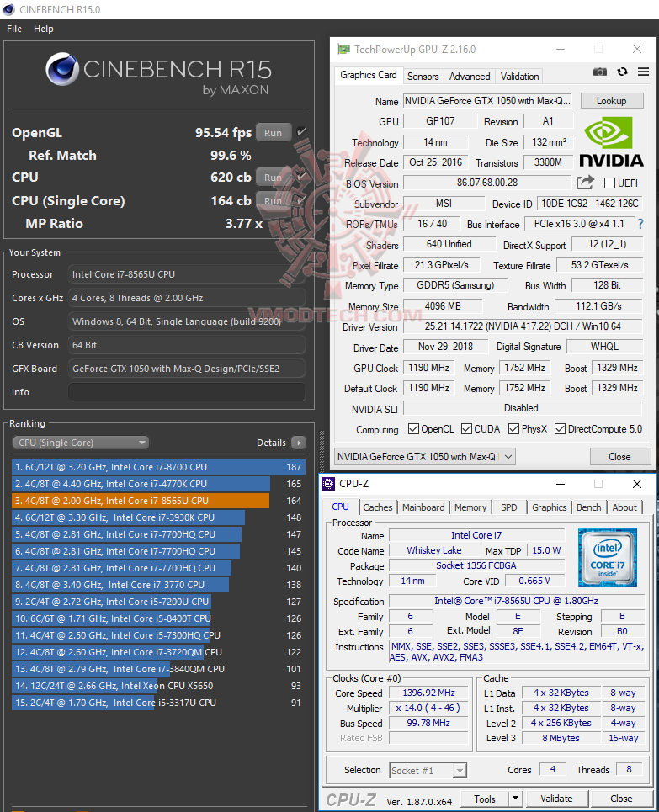Image resolution: width=659 pixels, height=812 pixels.
Task: Click the Cinebench title bar app icon
Action: (x=8, y=9)
